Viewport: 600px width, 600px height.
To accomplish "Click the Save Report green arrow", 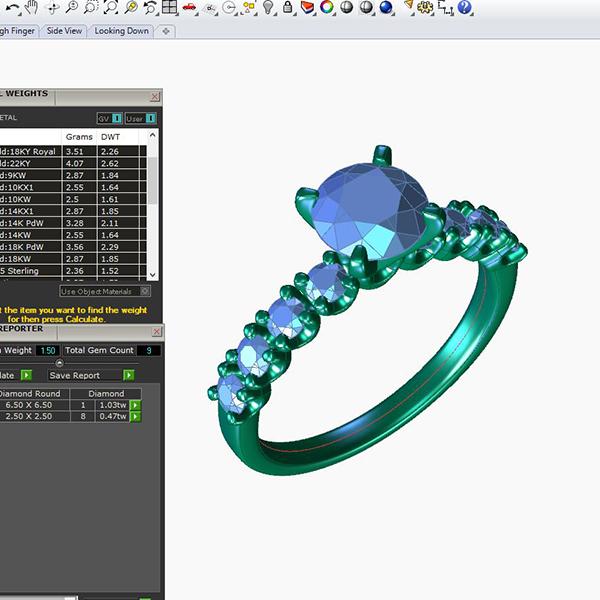I will pos(129,375).
